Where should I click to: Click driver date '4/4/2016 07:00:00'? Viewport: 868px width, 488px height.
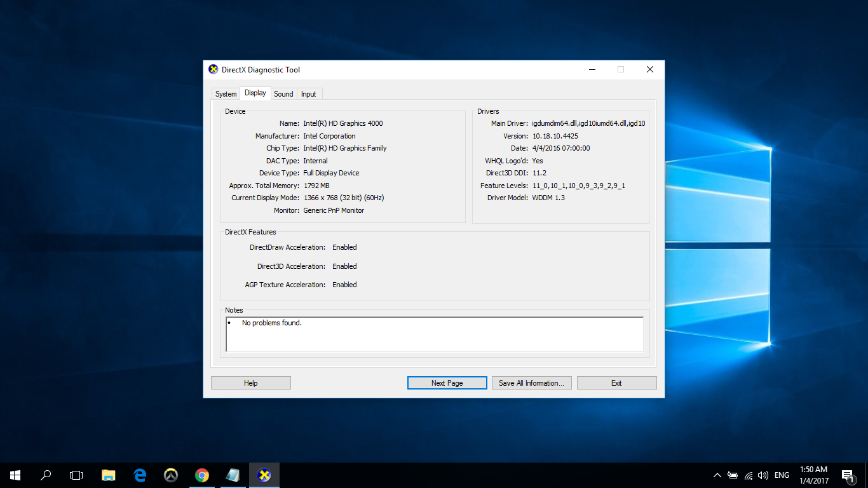pos(561,148)
